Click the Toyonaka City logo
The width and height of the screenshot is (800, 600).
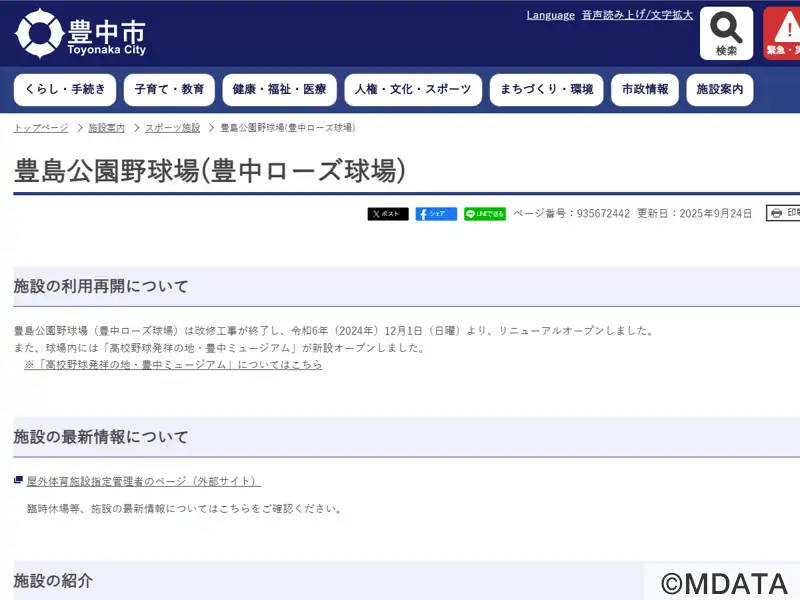81,34
